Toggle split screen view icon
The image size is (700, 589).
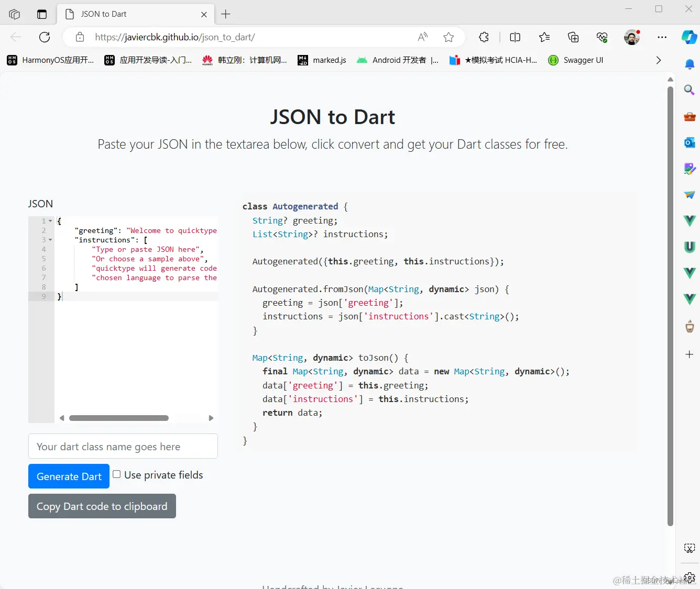[x=515, y=37]
